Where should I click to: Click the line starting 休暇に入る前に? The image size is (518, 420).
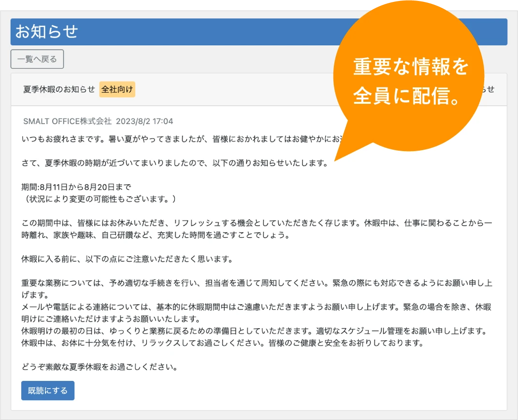click(128, 259)
